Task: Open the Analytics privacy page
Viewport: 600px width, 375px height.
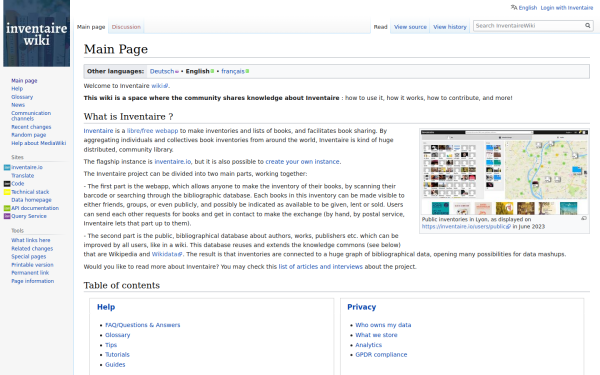Action: pyautogui.click(x=368, y=345)
